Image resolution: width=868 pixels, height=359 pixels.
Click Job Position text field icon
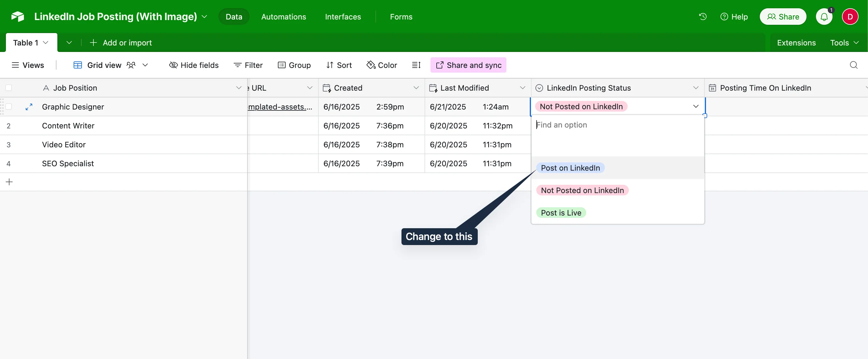click(46, 88)
